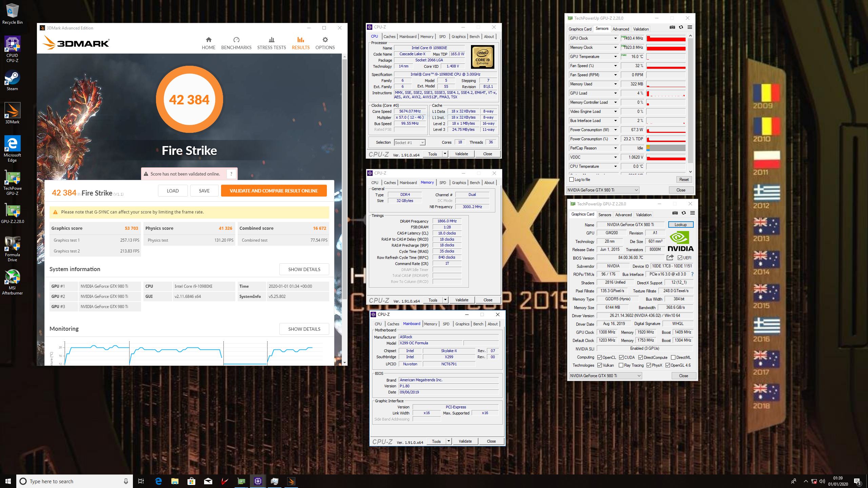Take screenshot in GPU-Z Sensors window
The height and width of the screenshot is (488, 868).
(672, 27)
